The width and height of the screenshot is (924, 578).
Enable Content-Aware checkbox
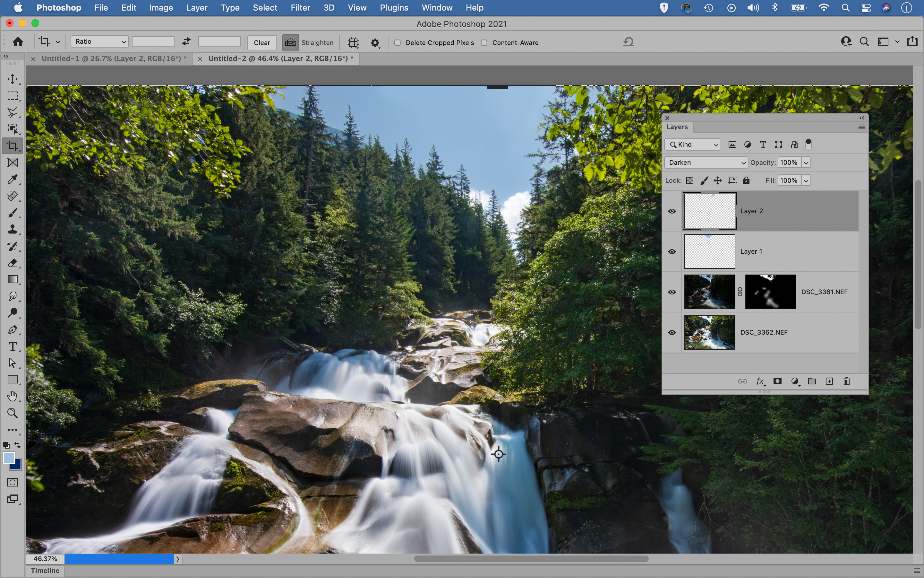click(484, 42)
